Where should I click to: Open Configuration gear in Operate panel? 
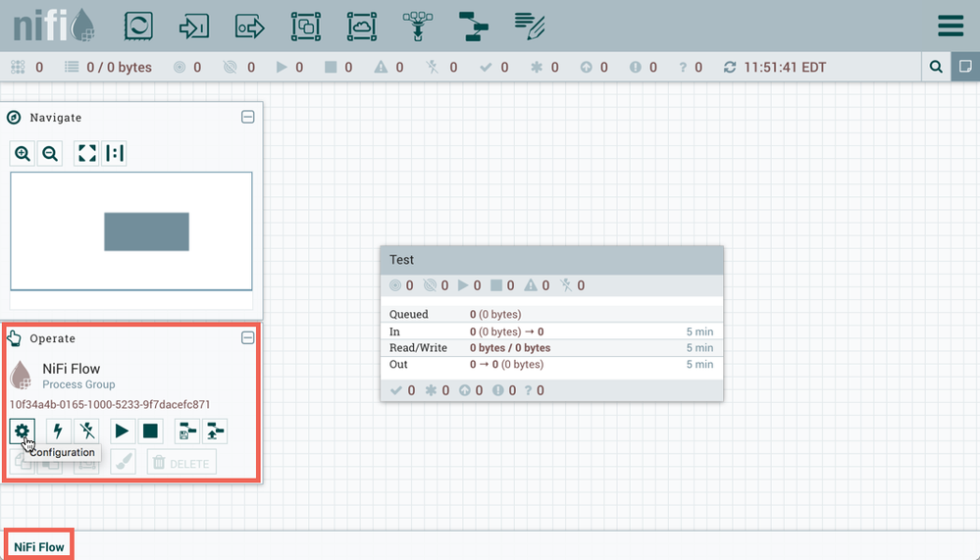click(x=23, y=430)
